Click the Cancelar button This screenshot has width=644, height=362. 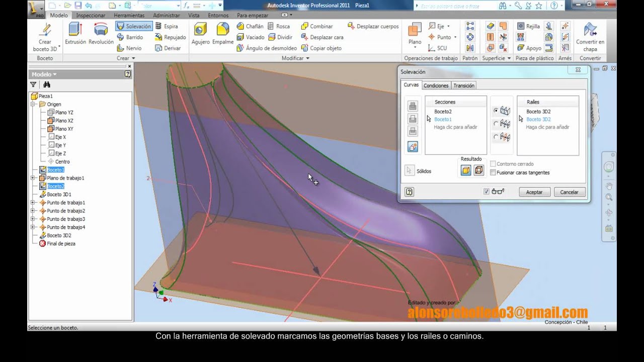(x=570, y=192)
